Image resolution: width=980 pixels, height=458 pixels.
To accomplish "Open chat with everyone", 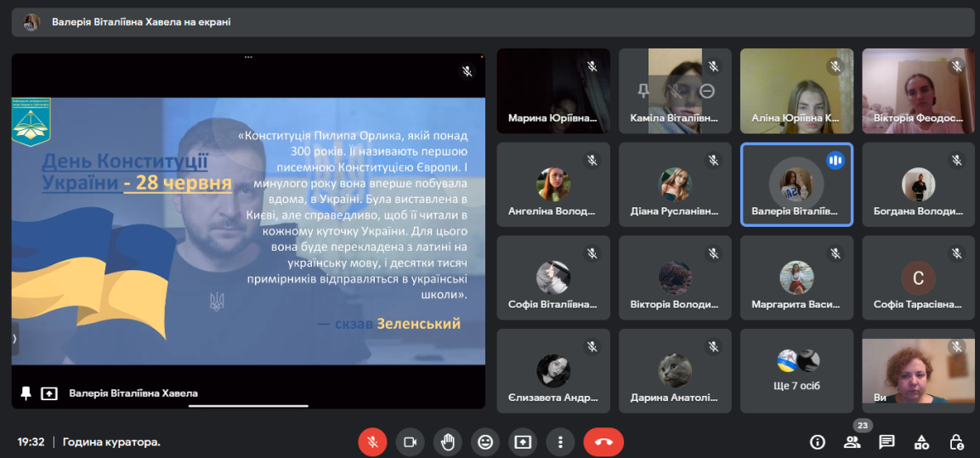I will click(x=887, y=443).
